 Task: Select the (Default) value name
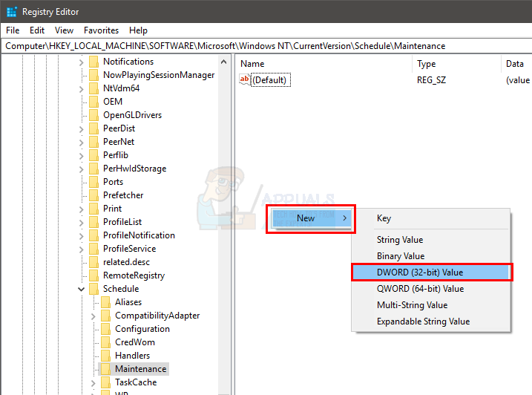[270, 79]
